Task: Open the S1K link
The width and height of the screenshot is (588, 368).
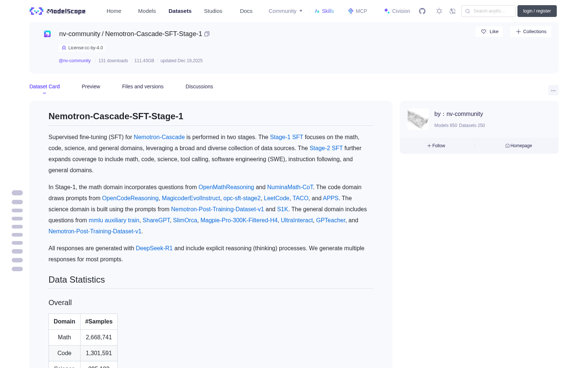Action: tap(283, 209)
